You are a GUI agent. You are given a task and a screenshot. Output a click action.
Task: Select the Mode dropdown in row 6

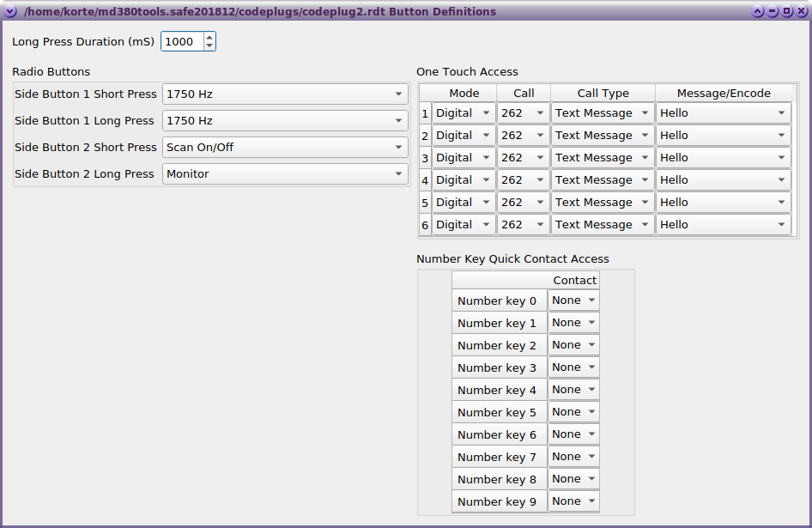point(464,225)
